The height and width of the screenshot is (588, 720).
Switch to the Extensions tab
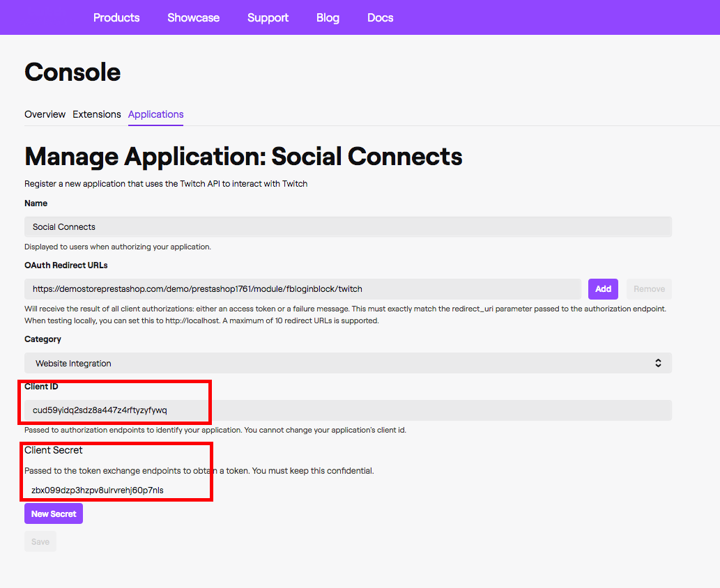97,114
